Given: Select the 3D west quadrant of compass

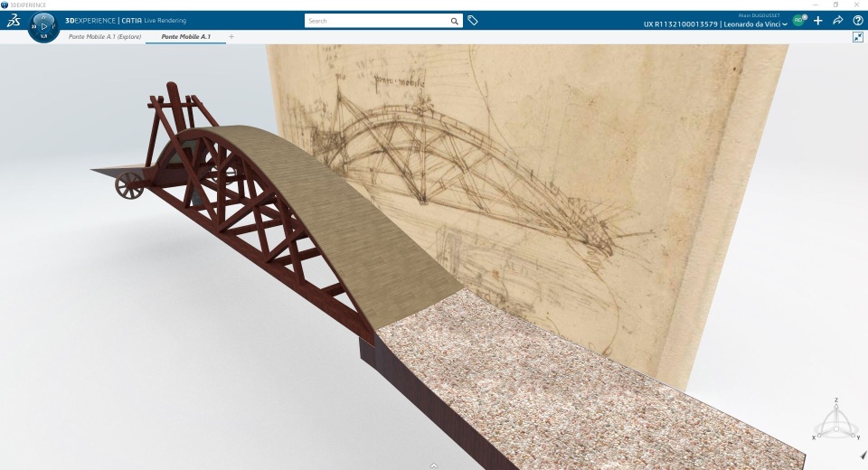Looking at the screenshot, I should pos(33,26).
